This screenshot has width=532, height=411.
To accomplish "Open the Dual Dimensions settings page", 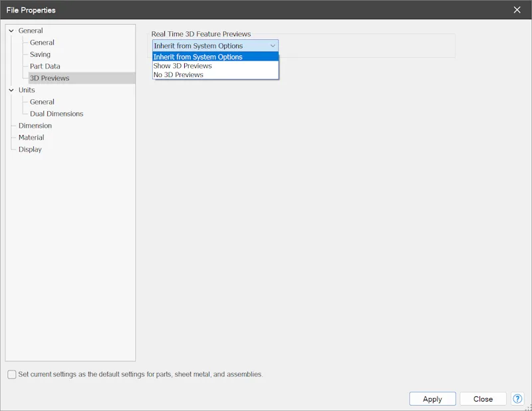I will [x=57, y=114].
